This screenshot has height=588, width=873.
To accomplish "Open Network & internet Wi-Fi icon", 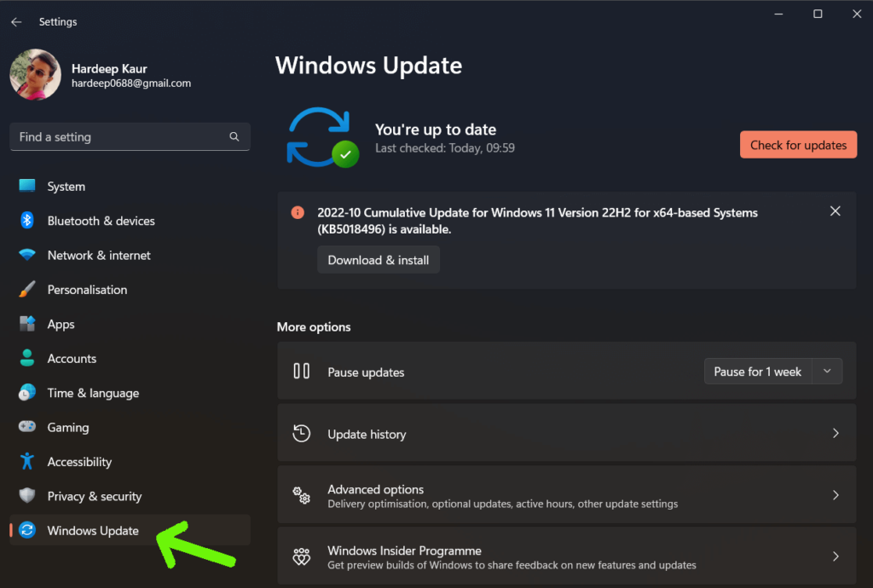I will (27, 256).
